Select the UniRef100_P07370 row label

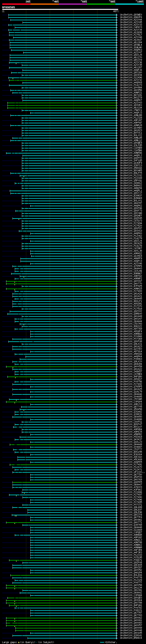(131, 306)
